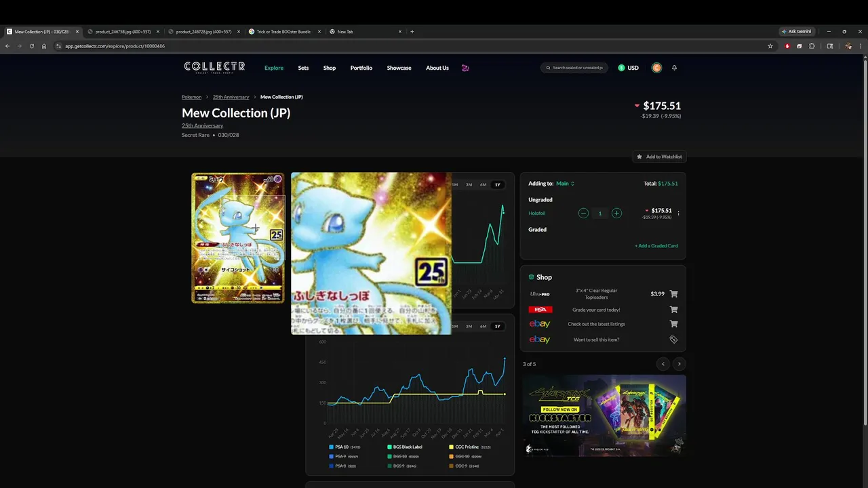
Task: Toggle the CGC Pristine legend series
Action: pos(470,447)
